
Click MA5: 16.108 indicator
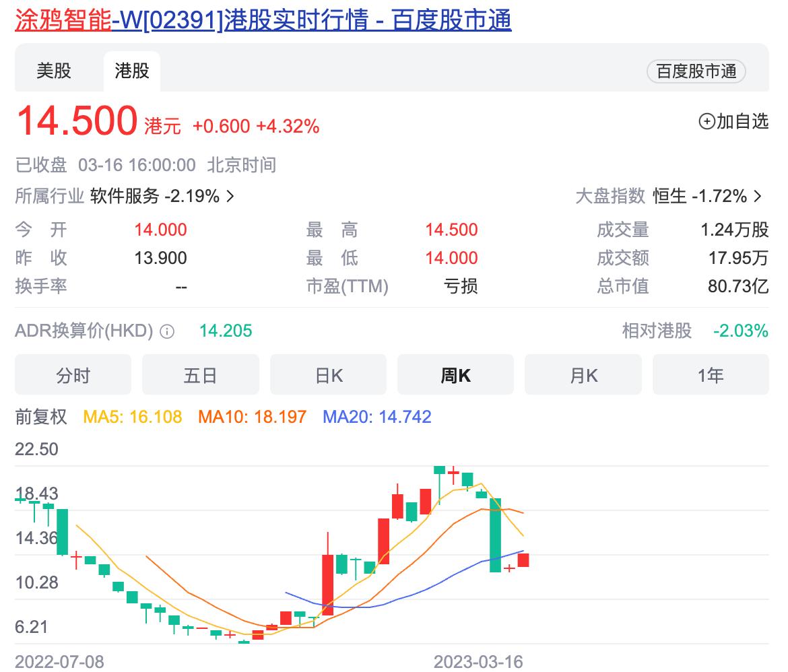(133, 417)
